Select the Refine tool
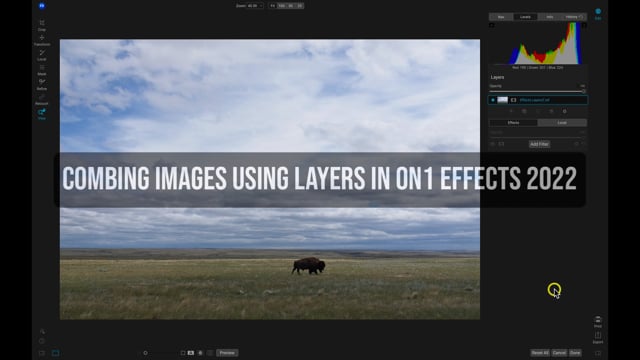The image size is (640, 360). (42, 84)
